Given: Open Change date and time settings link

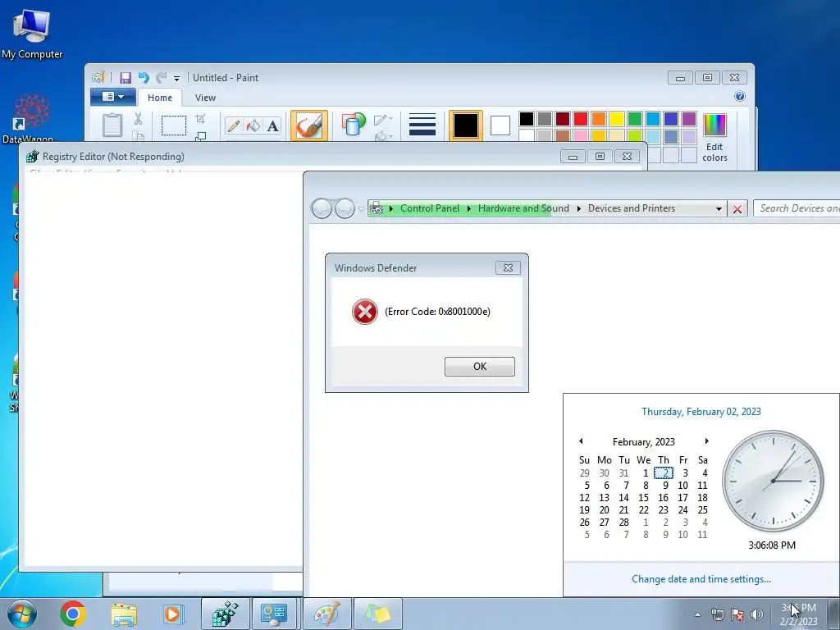Looking at the screenshot, I should (701, 579).
